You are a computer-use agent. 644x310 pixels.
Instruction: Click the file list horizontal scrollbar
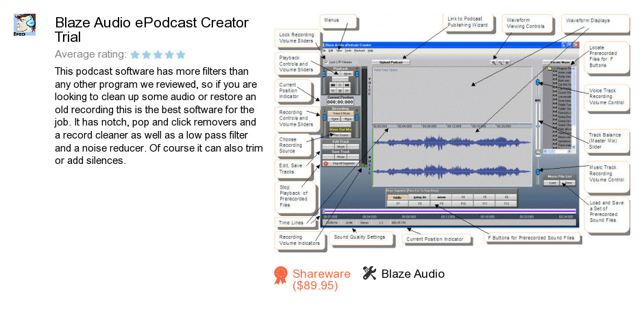click(x=558, y=151)
